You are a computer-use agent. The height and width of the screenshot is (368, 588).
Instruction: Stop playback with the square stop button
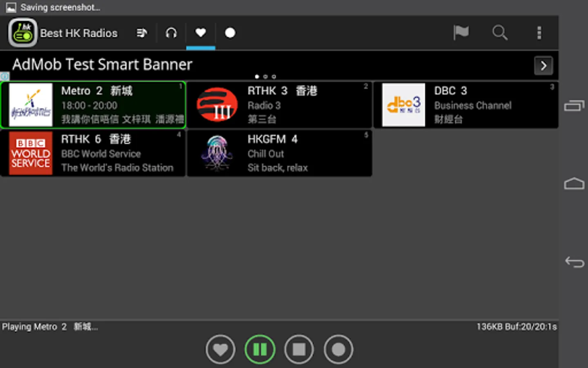299,349
